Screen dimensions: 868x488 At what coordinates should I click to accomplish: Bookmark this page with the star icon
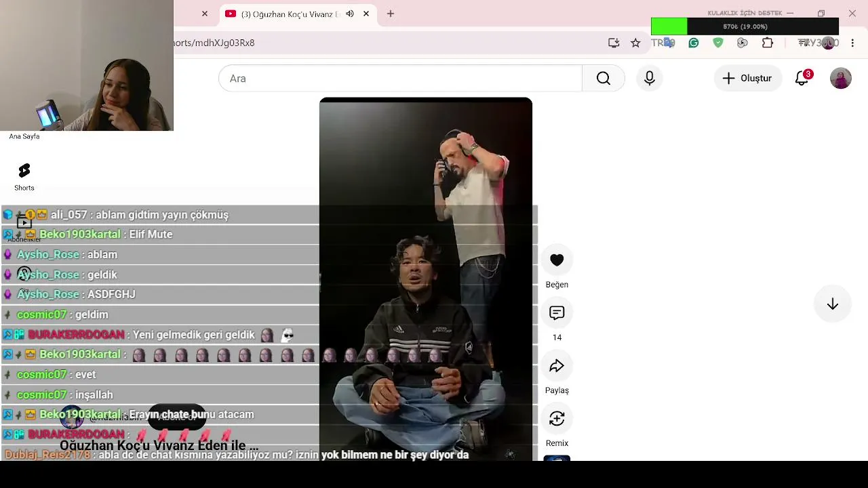pyautogui.click(x=635, y=43)
